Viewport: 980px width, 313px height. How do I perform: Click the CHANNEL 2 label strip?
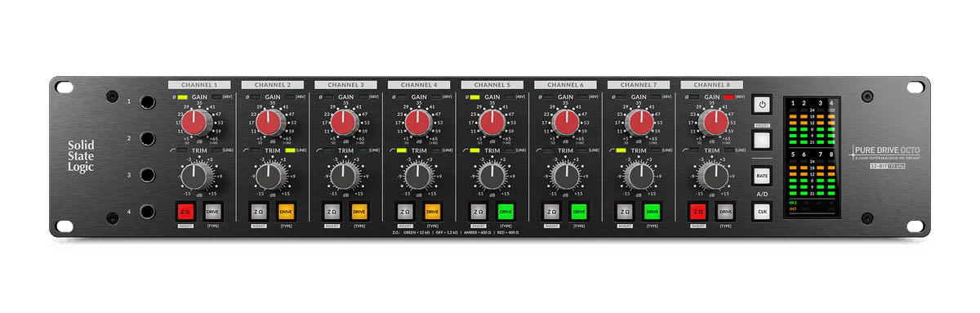click(x=273, y=84)
